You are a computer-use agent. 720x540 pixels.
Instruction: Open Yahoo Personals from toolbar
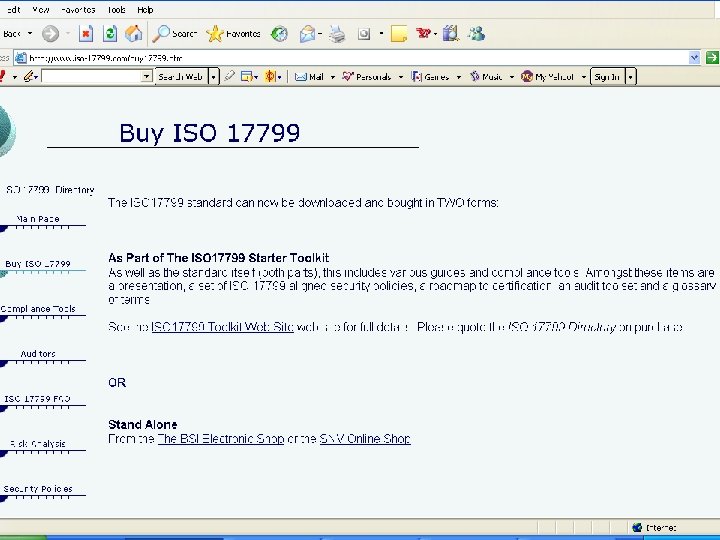tap(367, 77)
